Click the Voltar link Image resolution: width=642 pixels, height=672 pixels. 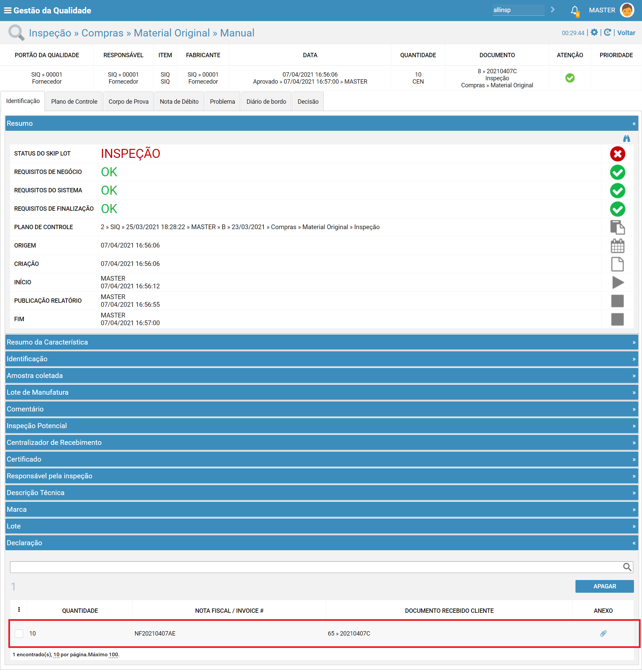(x=626, y=33)
